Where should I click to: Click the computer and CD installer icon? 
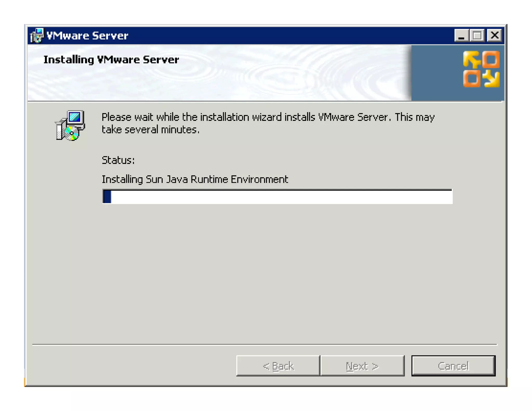(70, 125)
